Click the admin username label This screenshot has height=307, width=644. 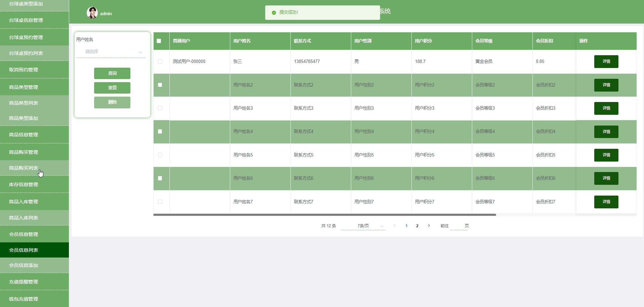[106, 13]
